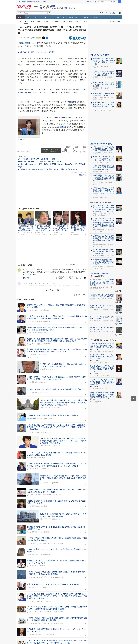Expand first comment via もっと見る

coord(32,274)
